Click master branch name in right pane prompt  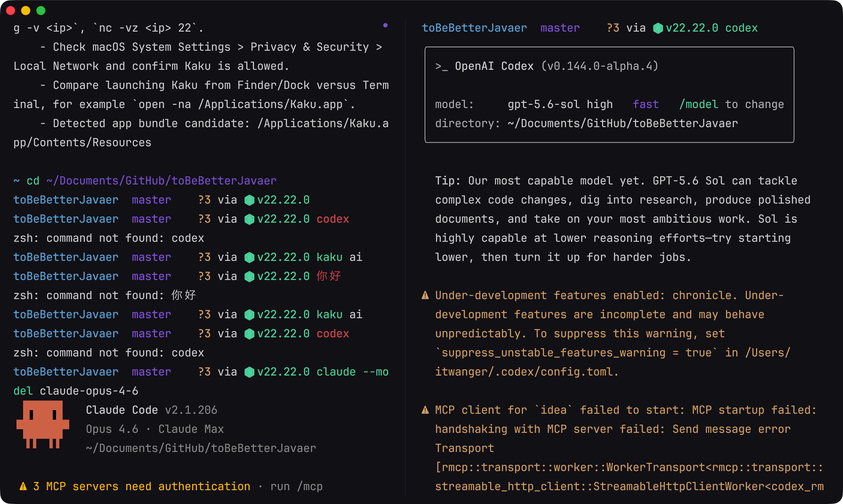[x=560, y=28]
